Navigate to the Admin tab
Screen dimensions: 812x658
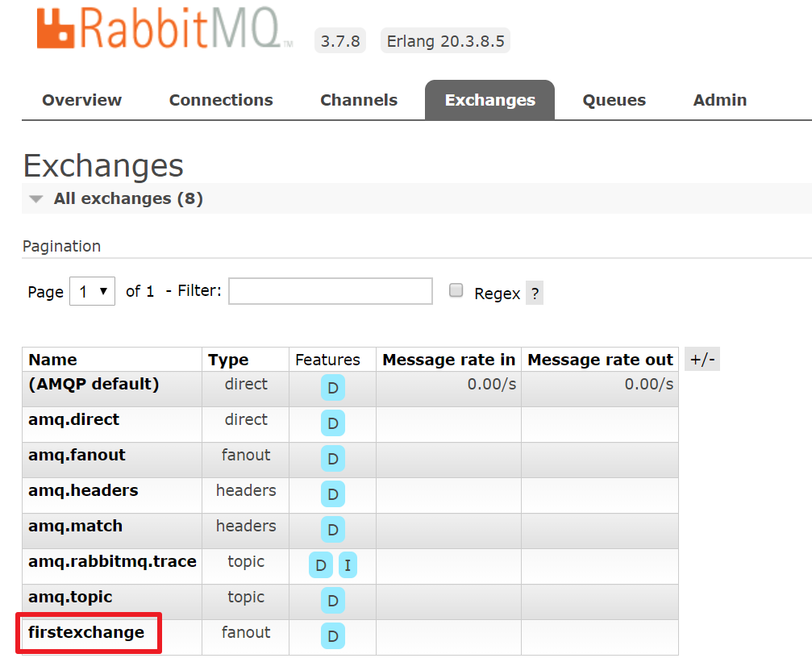click(720, 100)
